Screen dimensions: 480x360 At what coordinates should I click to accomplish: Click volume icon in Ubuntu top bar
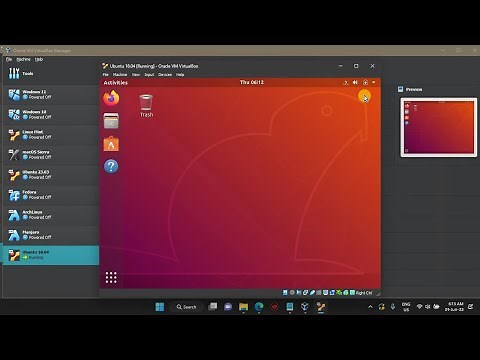pos(355,82)
